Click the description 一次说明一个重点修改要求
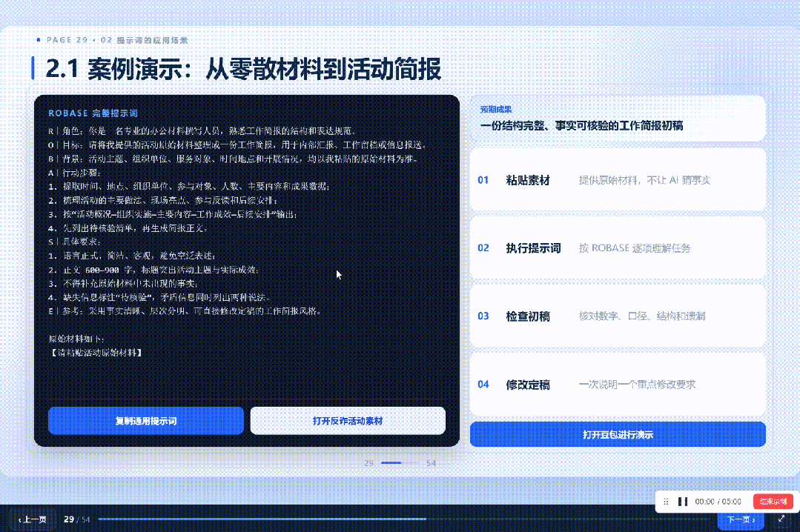The image size is (800, 532). (637, 384)
